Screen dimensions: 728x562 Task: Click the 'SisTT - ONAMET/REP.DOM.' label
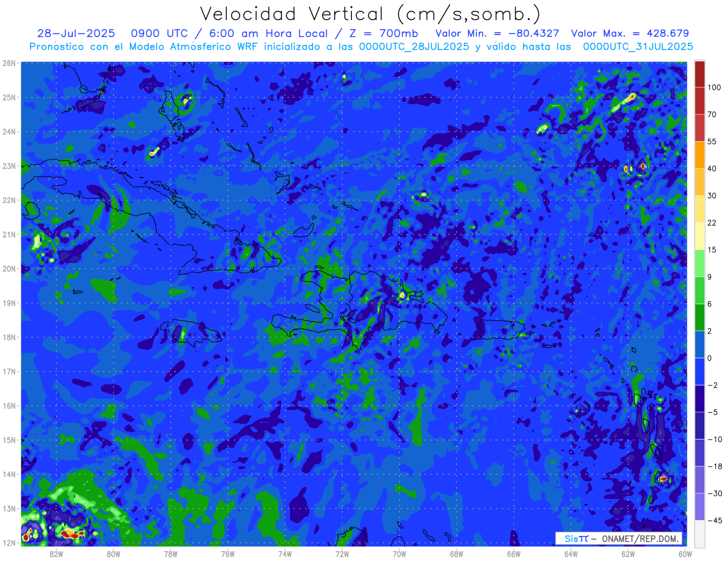coord(620,539)
